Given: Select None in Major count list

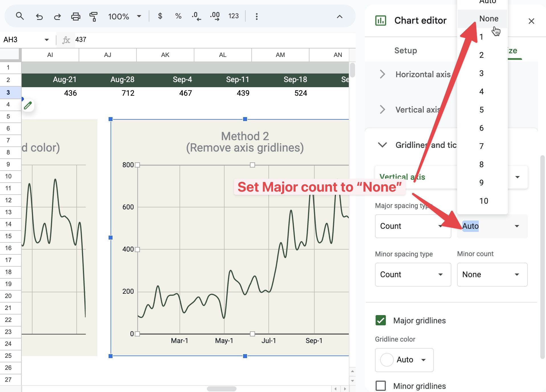Looking at the screenshot, I should pyautogui.click(x=489, y=18).
